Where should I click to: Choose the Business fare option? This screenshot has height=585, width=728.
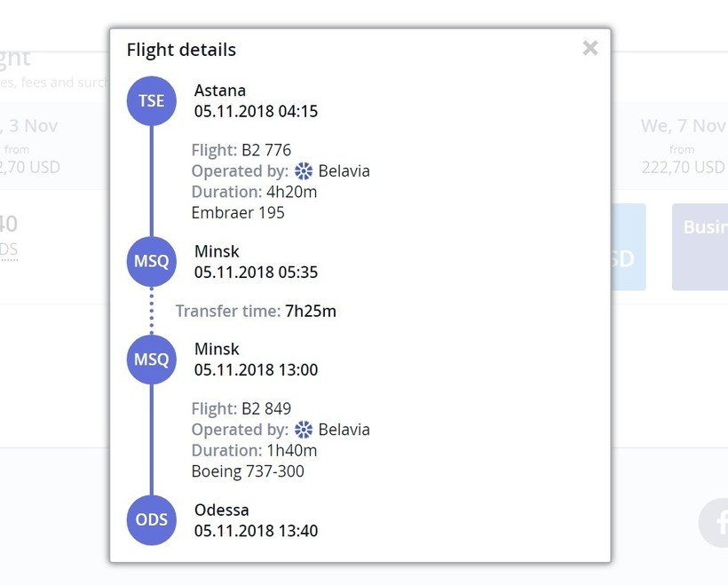coord(701,246)
